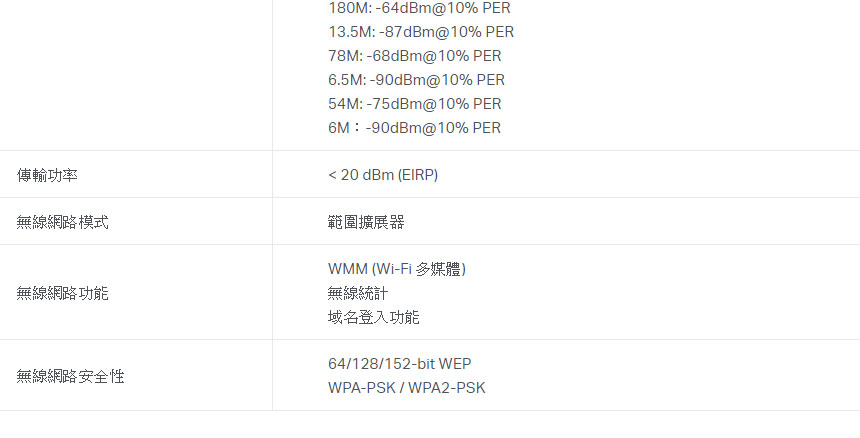This screenshot has width=860, height=438.
Task: Select the '6M: -90dBm@10% PER' line
Action: [415, 128]
